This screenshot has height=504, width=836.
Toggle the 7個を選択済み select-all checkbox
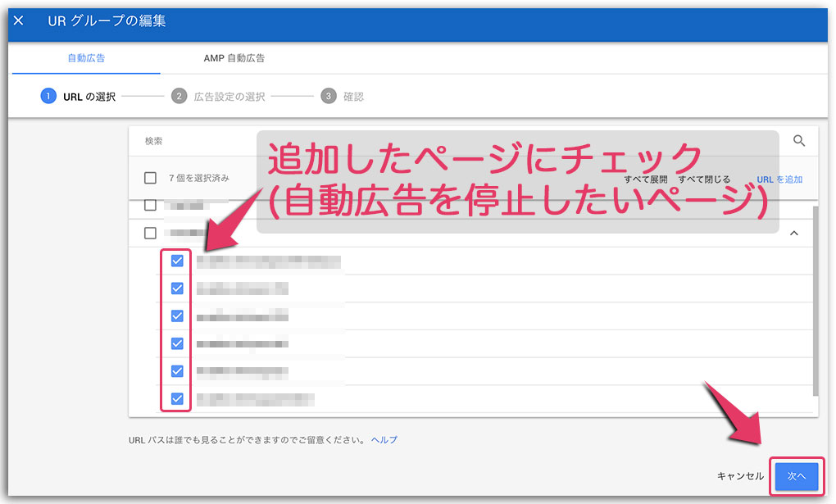coord(148,178)
